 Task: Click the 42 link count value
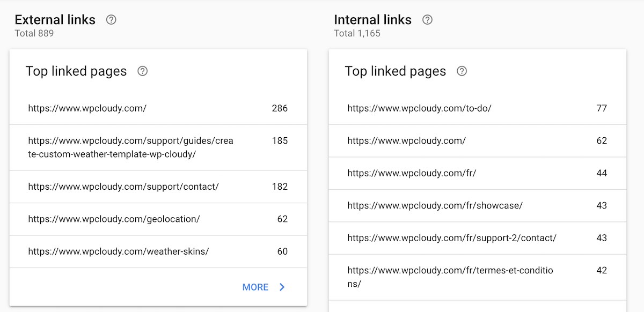(602, 270)
